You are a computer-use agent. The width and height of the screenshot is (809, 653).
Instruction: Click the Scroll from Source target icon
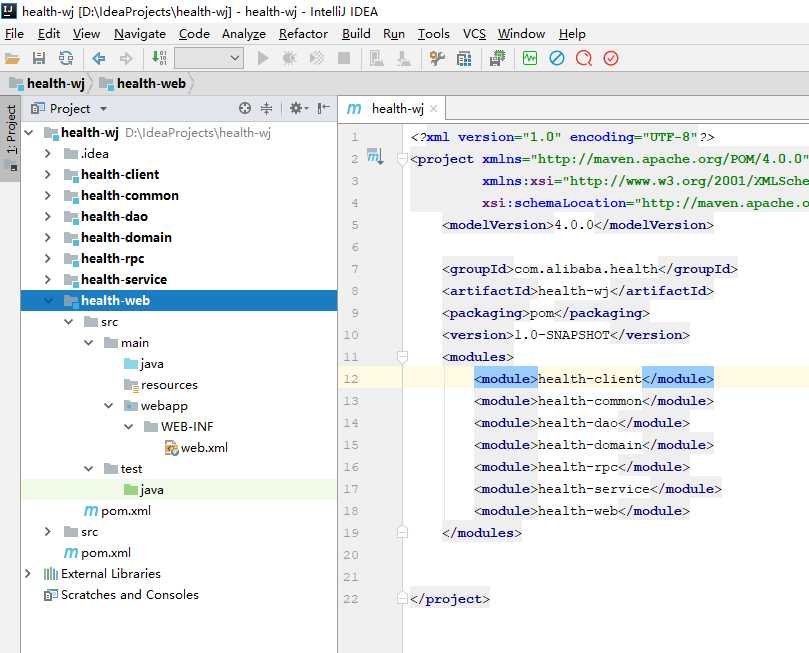click(245, 108)
